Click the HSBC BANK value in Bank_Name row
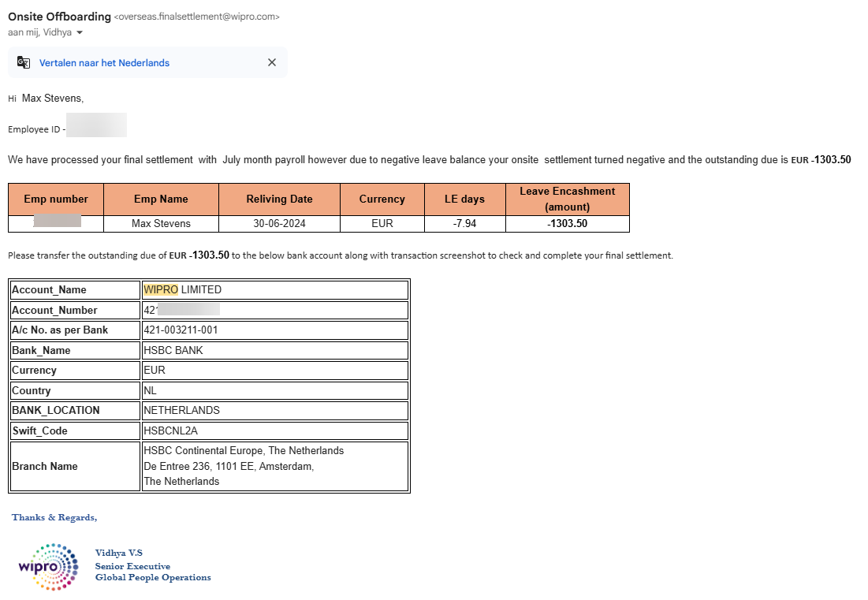868x600 pixels. (x=173, y=351)
